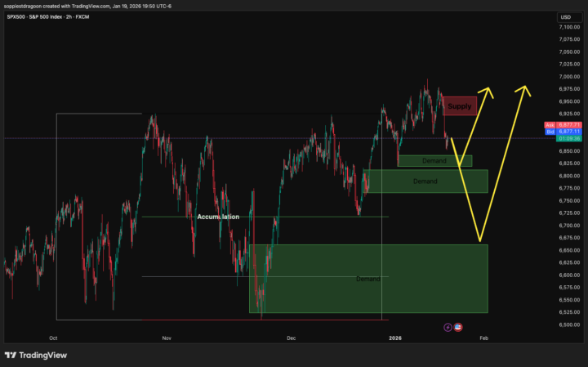Click the Nov date on time axis

167,338
